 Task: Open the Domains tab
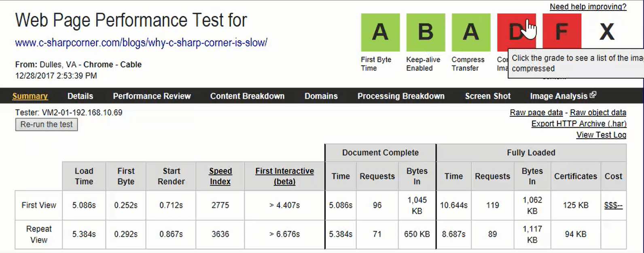pos(321,96)
